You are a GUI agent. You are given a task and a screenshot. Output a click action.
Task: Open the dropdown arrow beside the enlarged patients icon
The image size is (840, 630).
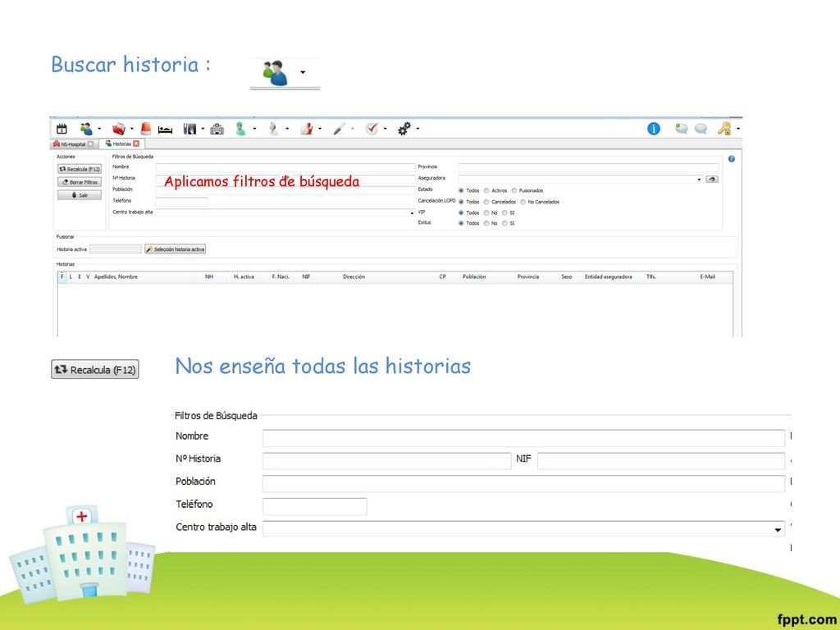coord(303,72)
